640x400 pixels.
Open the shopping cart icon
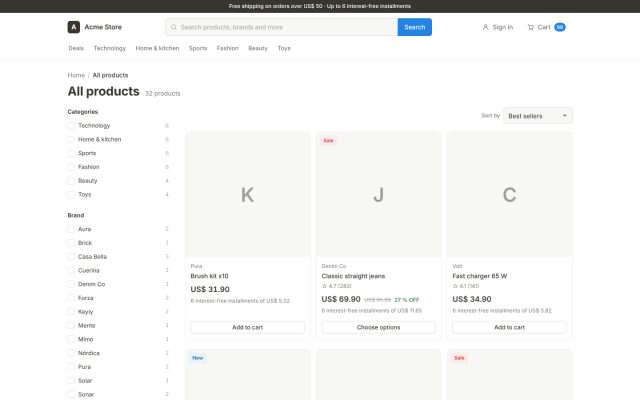pyautogui.click(x=531, y=27)
